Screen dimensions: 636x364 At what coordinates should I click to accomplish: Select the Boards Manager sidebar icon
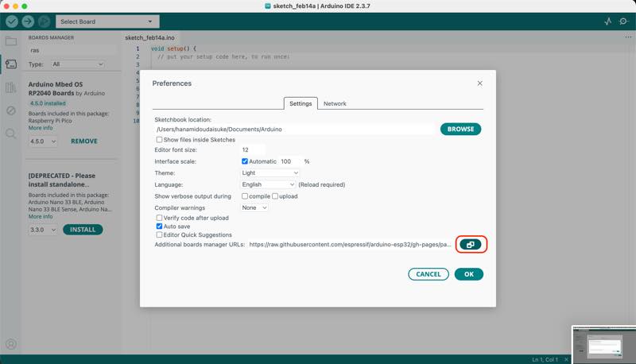pos(11,64)
